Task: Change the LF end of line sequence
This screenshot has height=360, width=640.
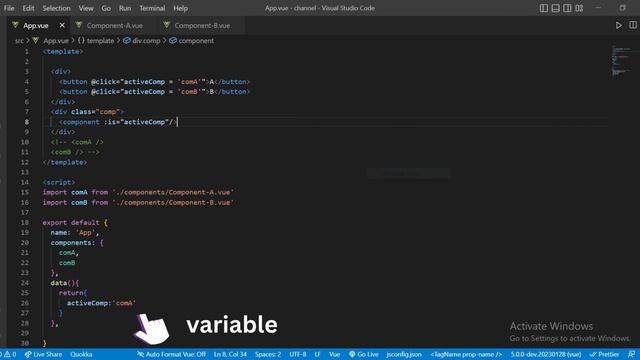Action: click(x=317, y=354)
